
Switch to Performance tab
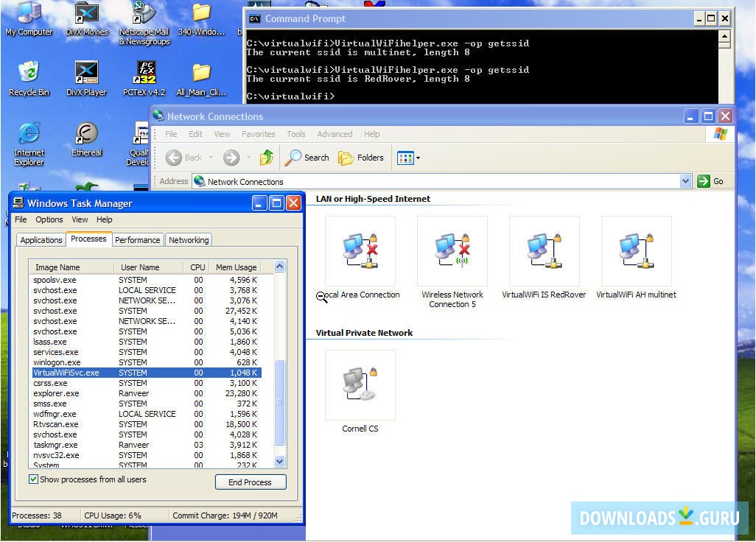[137, 240]
